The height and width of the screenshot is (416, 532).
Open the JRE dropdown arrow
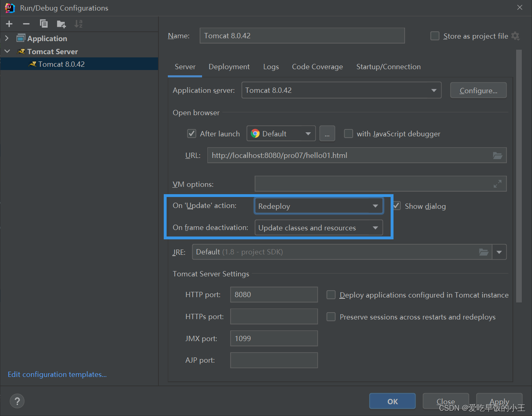tap(499, 252)
